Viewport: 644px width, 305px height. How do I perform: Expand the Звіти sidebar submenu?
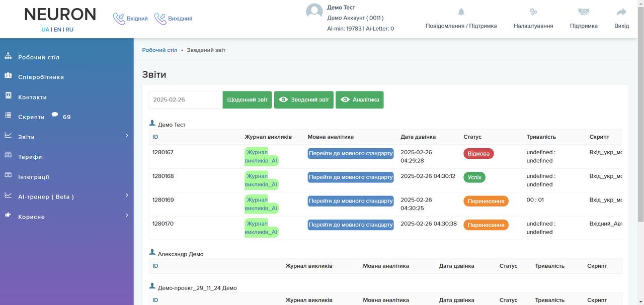(x=127, y=136)
